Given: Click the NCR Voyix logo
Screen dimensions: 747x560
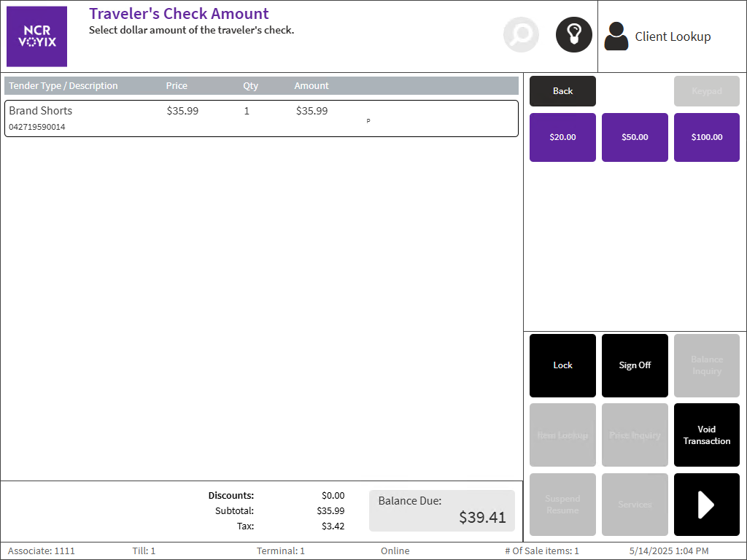Looking at the screenshot, I should (x=37, y=36).
